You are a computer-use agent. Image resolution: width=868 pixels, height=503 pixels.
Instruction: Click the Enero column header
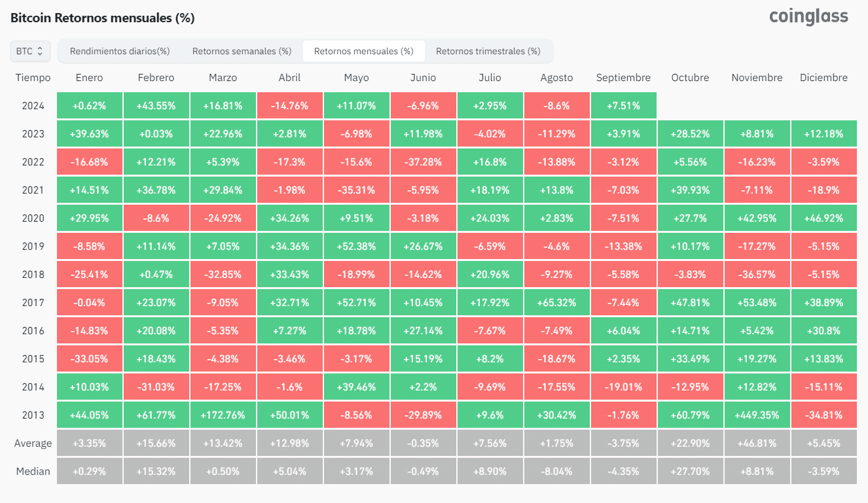(89, 77)
